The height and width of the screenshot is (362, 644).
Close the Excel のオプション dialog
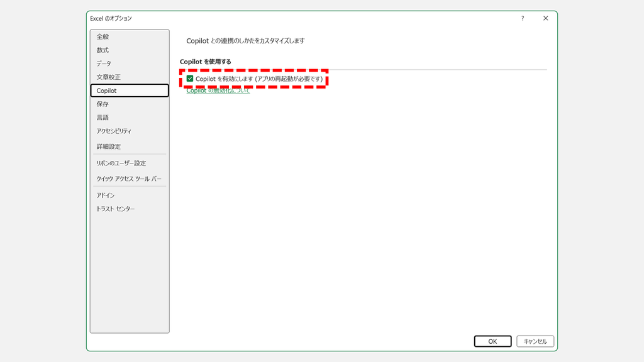545,18
